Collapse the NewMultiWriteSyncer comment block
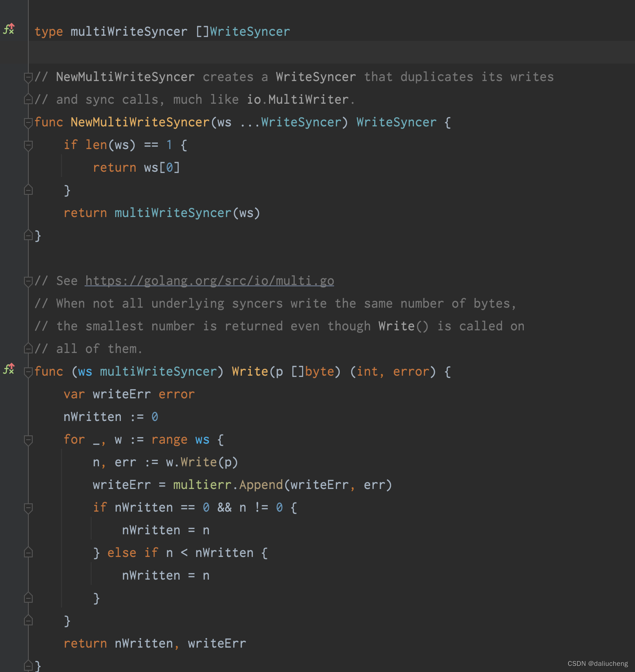635x672 pixels. coord(28,77)
